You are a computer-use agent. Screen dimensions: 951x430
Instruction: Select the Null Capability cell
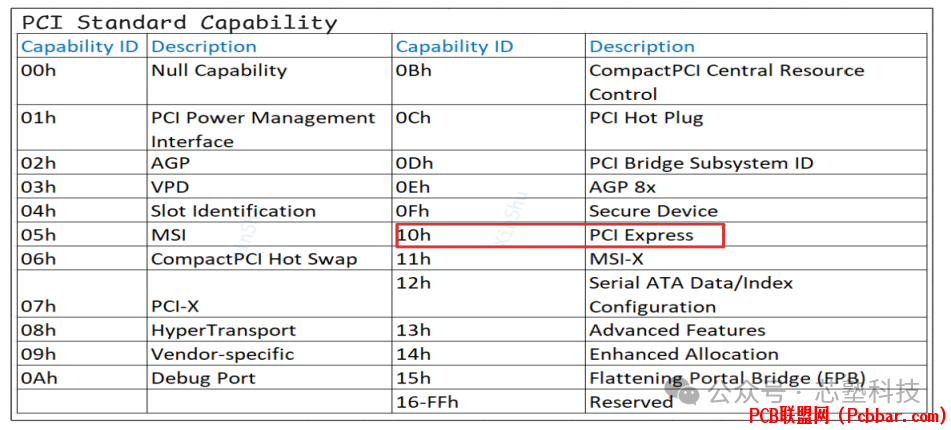tap(219, 70)
